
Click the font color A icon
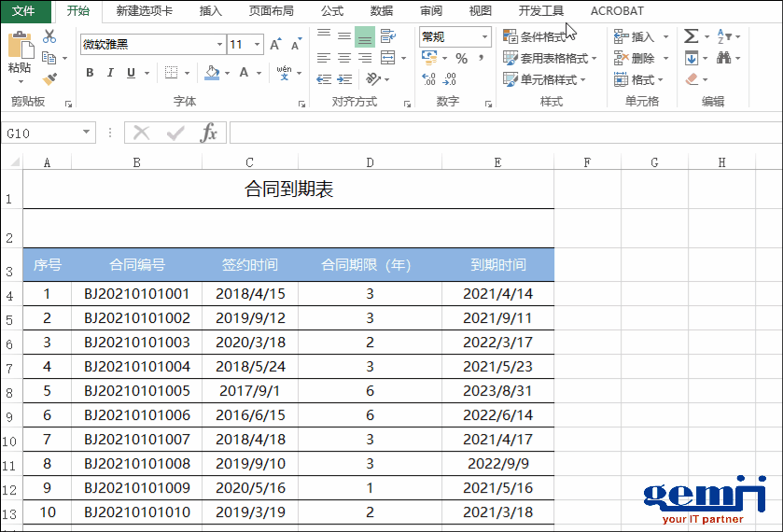click(244, 73)
